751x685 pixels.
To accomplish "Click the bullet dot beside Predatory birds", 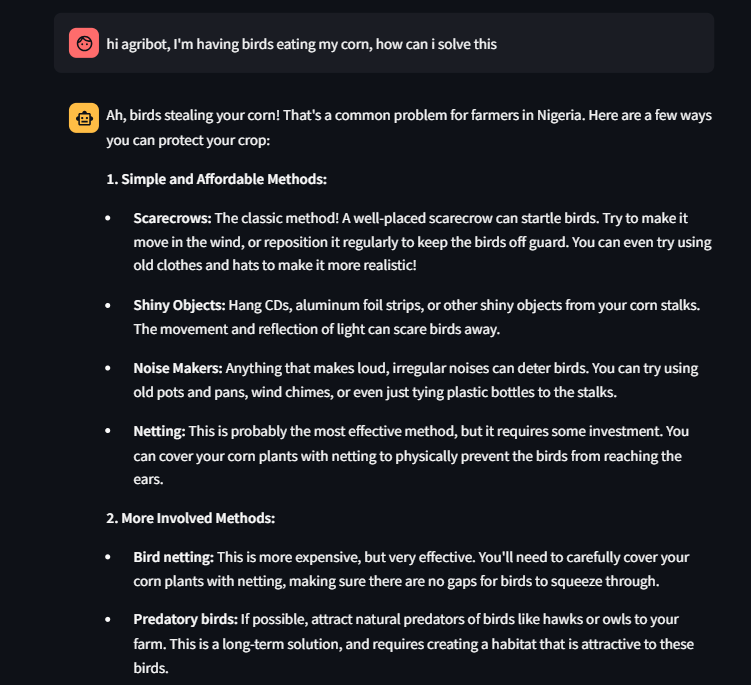I will tap(108, 620).
